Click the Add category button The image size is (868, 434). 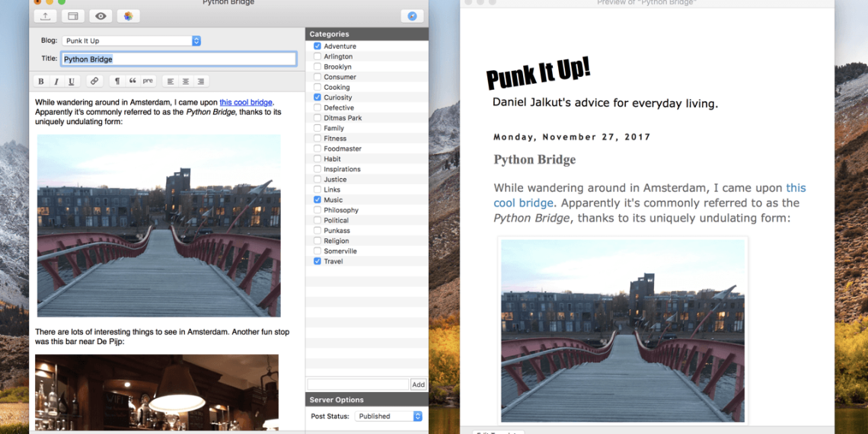pos(418,385)
